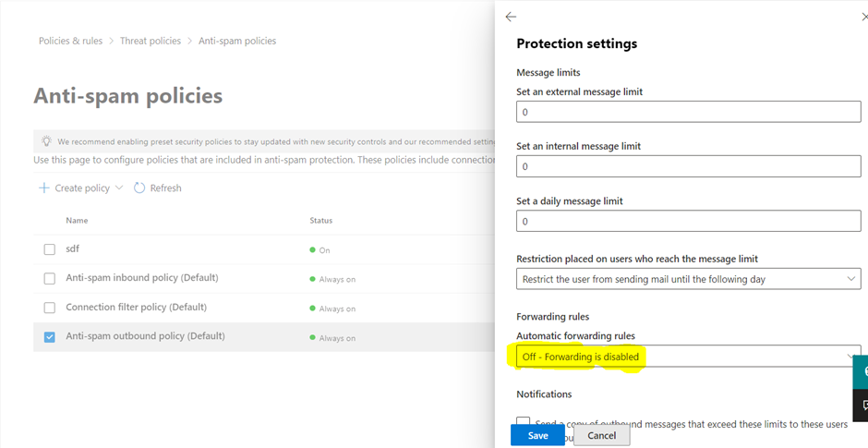Click the plus icon beside Create policy

coord(43,188)
